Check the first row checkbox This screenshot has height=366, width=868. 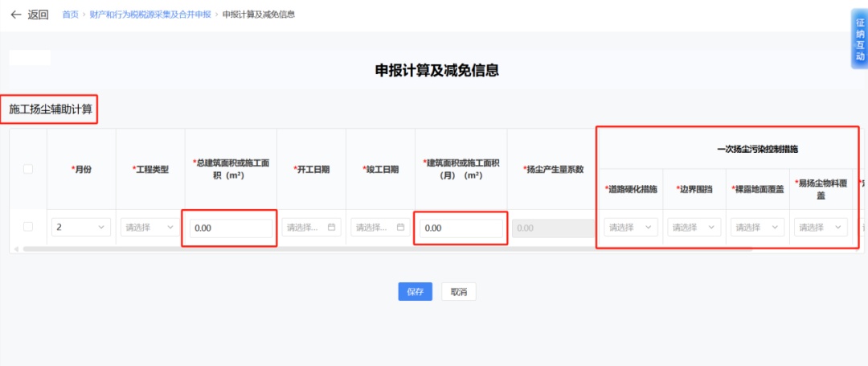pyautogui.click(x=28, y=227)
